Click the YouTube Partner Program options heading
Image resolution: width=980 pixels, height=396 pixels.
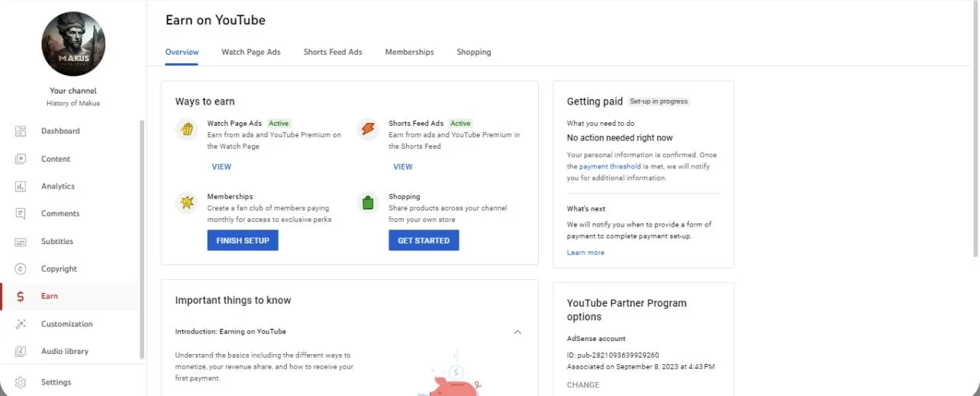pos(627,310)
